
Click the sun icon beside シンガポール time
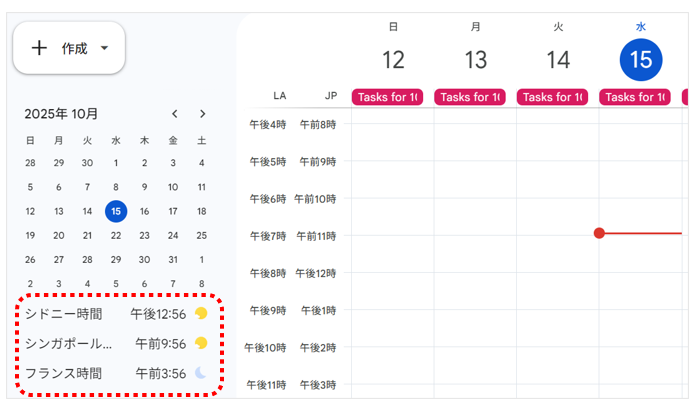[201, 343]
